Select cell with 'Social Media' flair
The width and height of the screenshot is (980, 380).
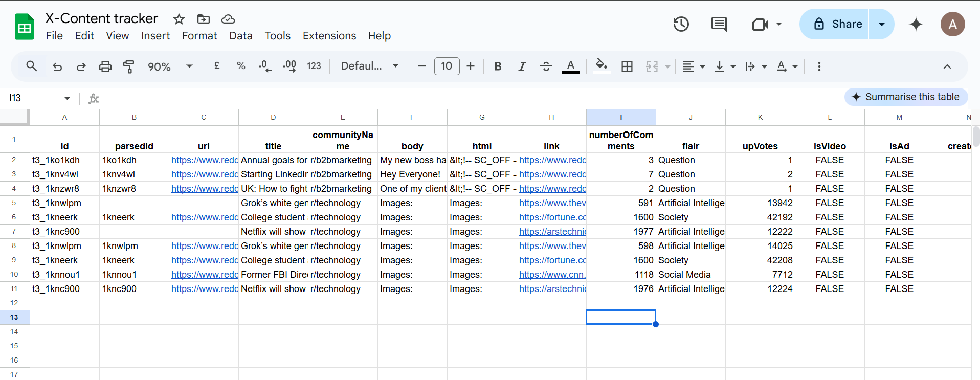point(691,275)
